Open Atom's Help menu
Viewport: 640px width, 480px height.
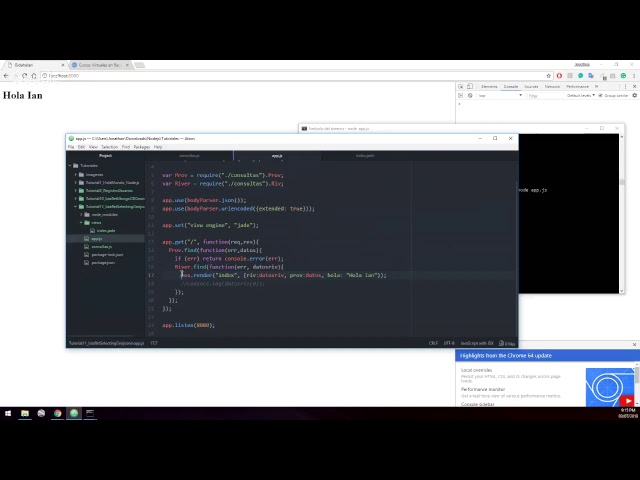tap(158, 147)
